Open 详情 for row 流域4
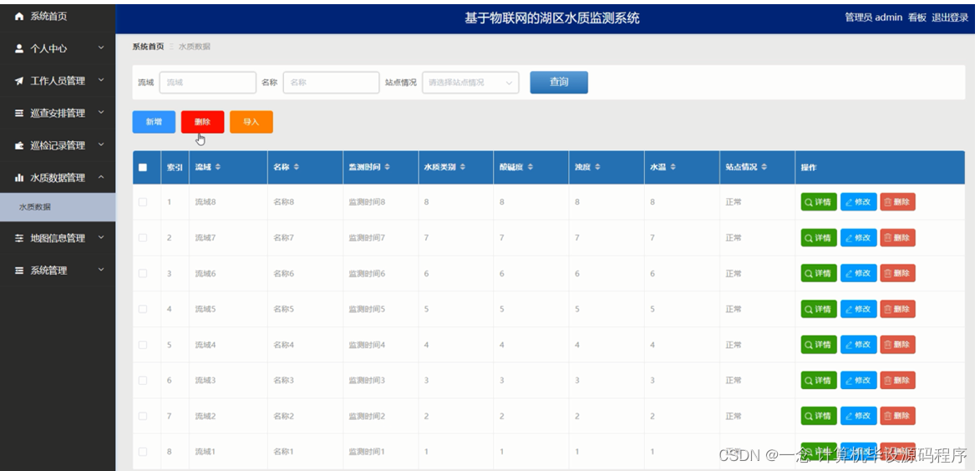This screenshot has width=980, height=471. (819, 345)
